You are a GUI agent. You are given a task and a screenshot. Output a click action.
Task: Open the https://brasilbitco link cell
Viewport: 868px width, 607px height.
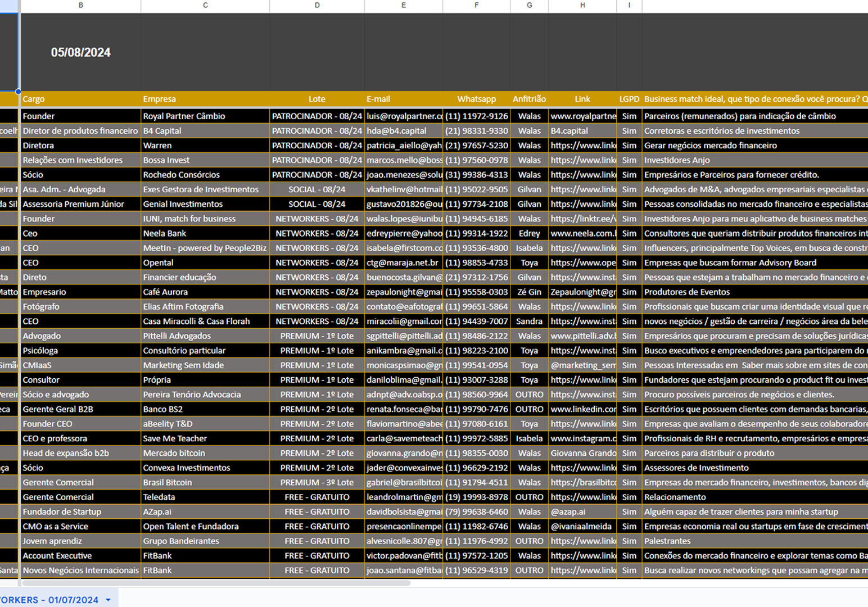pyautogui.click(x=582, y=482)
